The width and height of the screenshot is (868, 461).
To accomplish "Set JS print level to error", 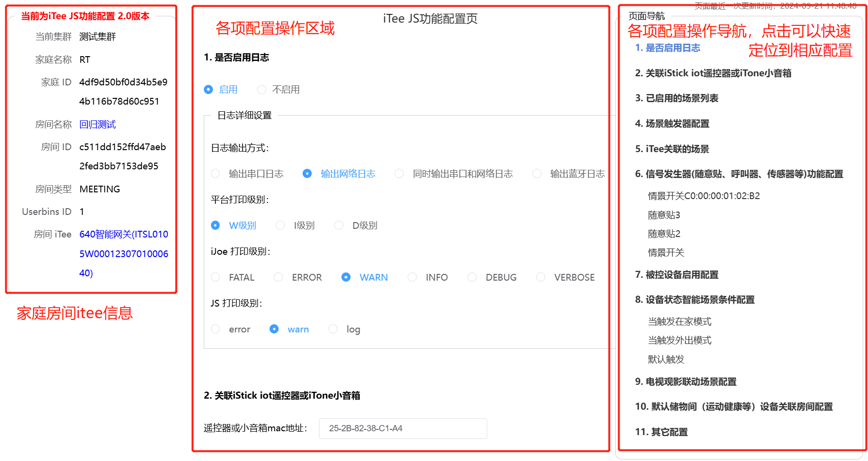I will (216, 329).
